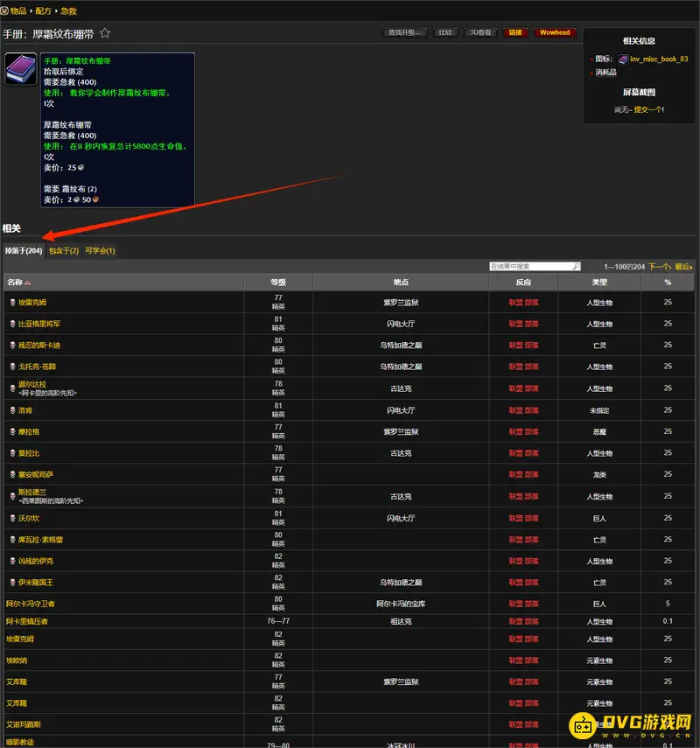The width and height of the screenshot is (700, 748).
Task: Go to the next page with 下一个
Action: [660, 267]
